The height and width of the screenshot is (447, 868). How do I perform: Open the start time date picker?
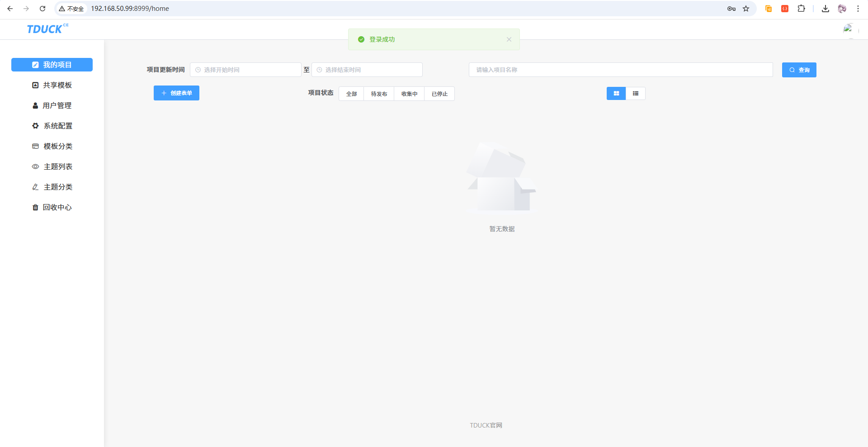coord(245,70)
